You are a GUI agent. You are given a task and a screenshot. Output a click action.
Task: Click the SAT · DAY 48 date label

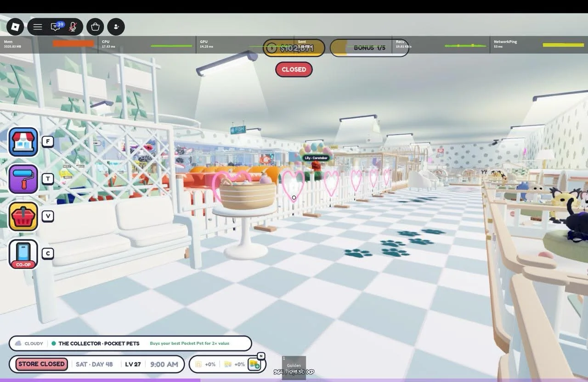(x=94, y=364)
